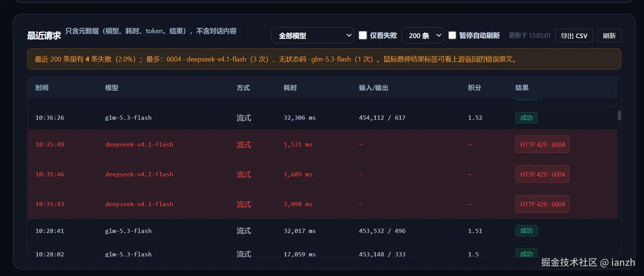Click the 耗时 column header
Screen dimensions: 644x276
[290, 88]
